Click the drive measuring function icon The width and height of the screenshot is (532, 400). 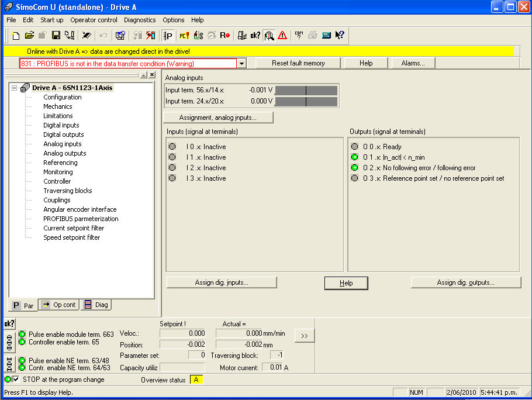(242, 35)
